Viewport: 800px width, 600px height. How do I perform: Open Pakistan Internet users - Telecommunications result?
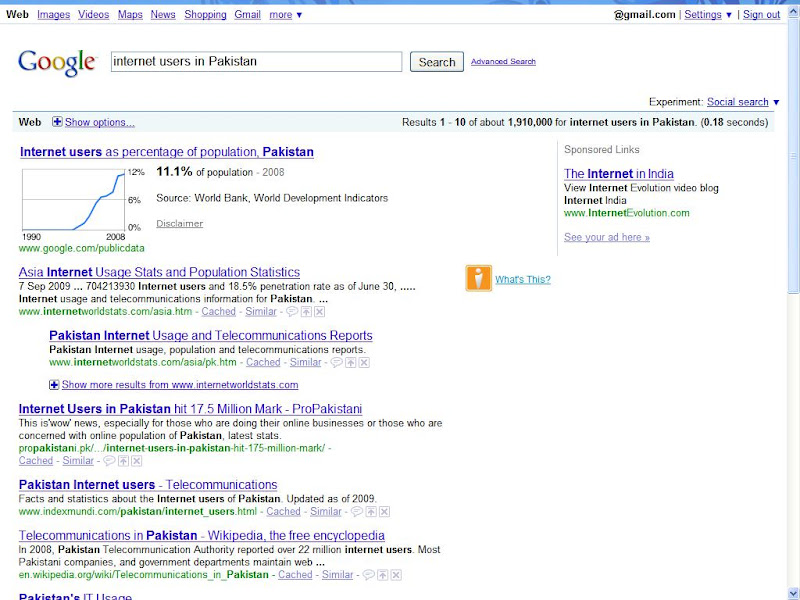[148, 485]
